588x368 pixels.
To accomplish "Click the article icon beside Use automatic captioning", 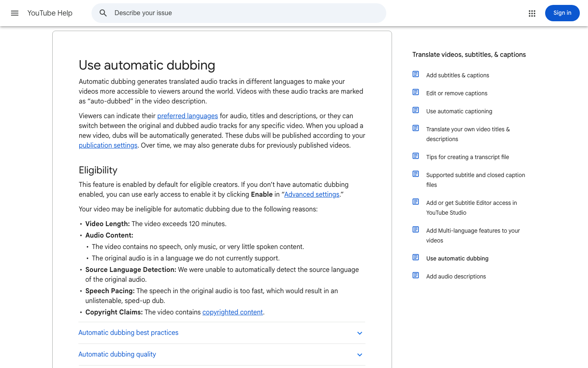I will click(x=416, y=110).
